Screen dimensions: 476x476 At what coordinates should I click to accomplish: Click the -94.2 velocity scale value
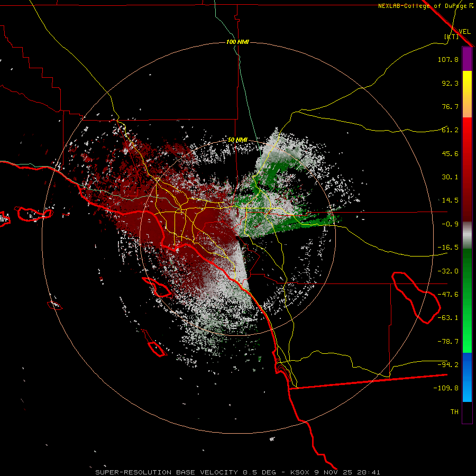448,365
